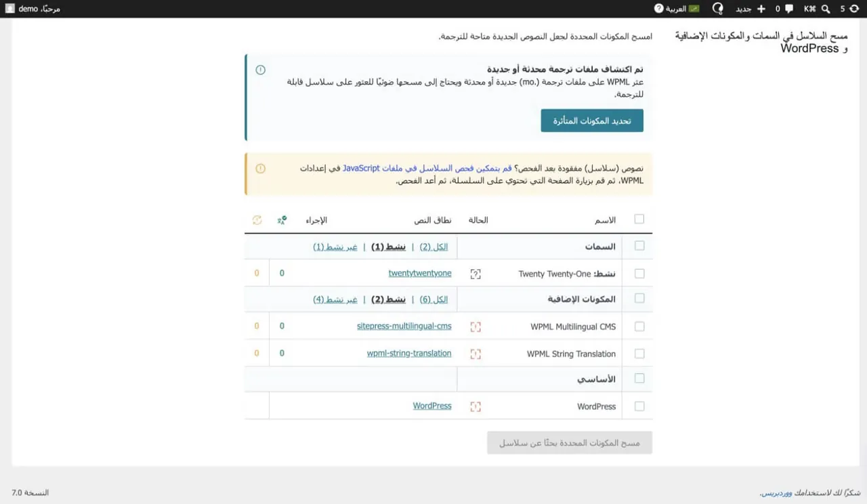Click the WPML String Translation plugin name
Image resolution: width=867 pixels, height=504 pixels.
[571, 354]
